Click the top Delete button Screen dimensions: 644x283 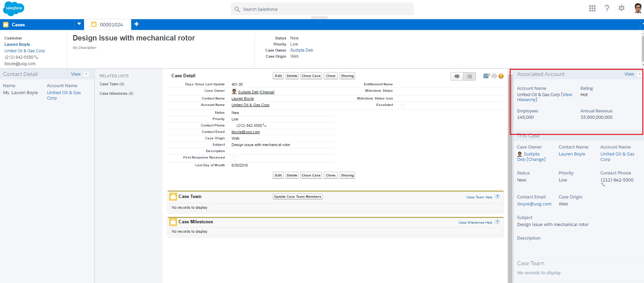[292, 76]
